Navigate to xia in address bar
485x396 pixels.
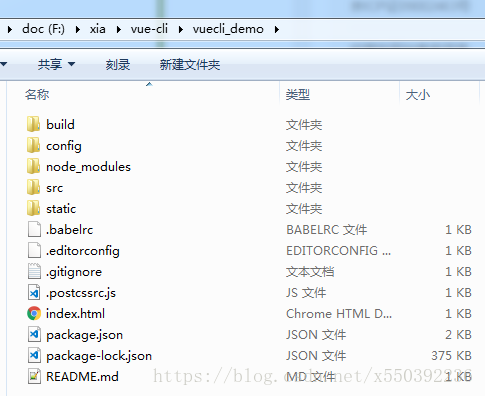[x=97, y=29]
